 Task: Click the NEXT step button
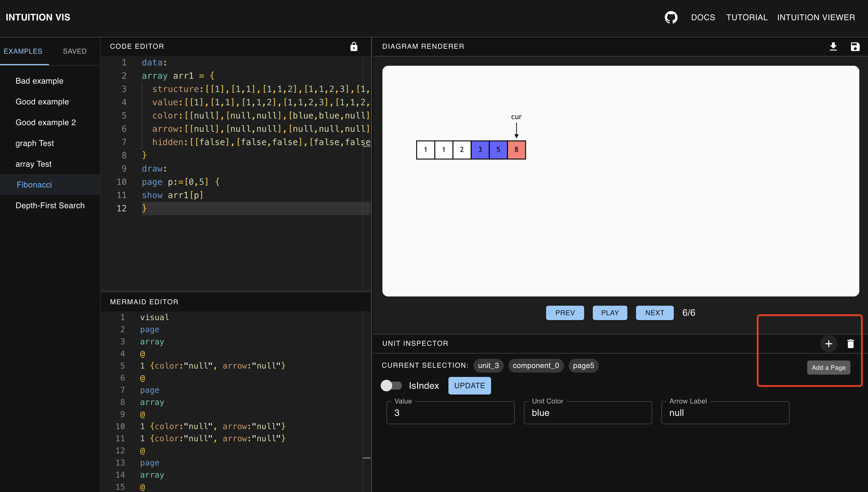tap(654, 313)
